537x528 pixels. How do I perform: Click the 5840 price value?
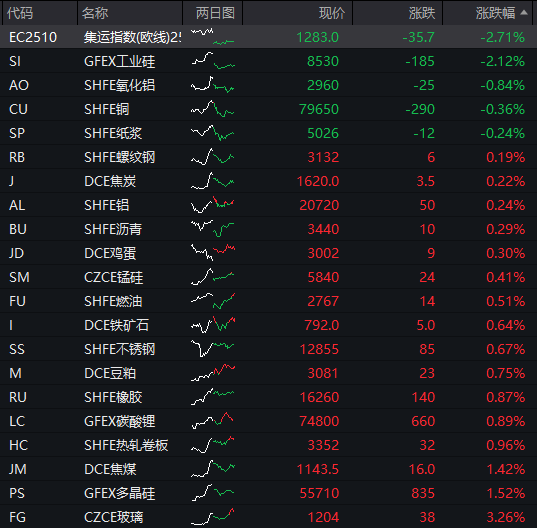(x=323, y=277)
